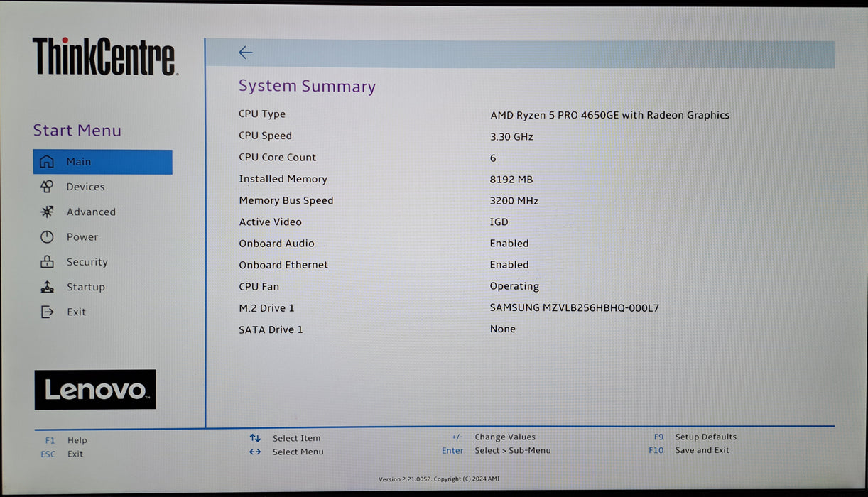The width and height of the screenshot is (868, 497).
Task: Click the 3200 MHz value
Action: point(514,201)
